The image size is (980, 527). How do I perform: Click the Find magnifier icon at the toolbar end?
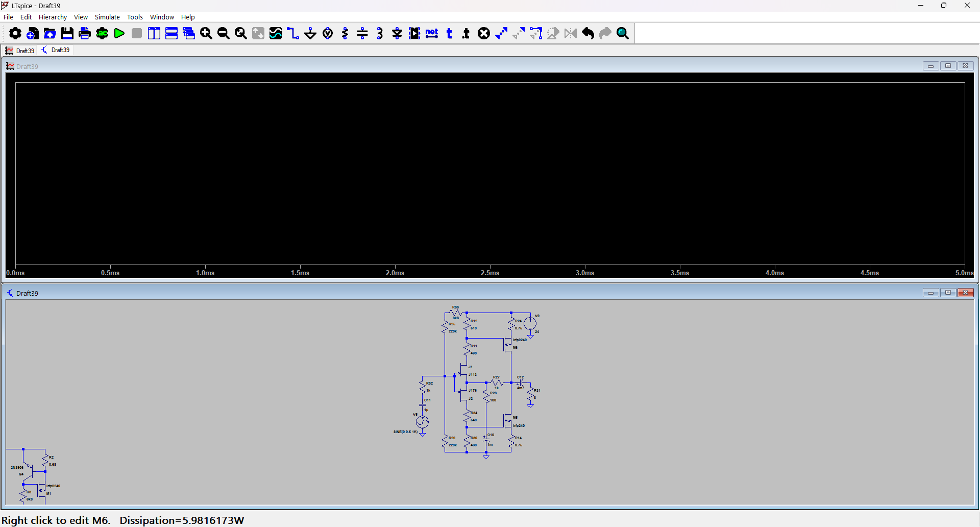[x=623, y=34]
